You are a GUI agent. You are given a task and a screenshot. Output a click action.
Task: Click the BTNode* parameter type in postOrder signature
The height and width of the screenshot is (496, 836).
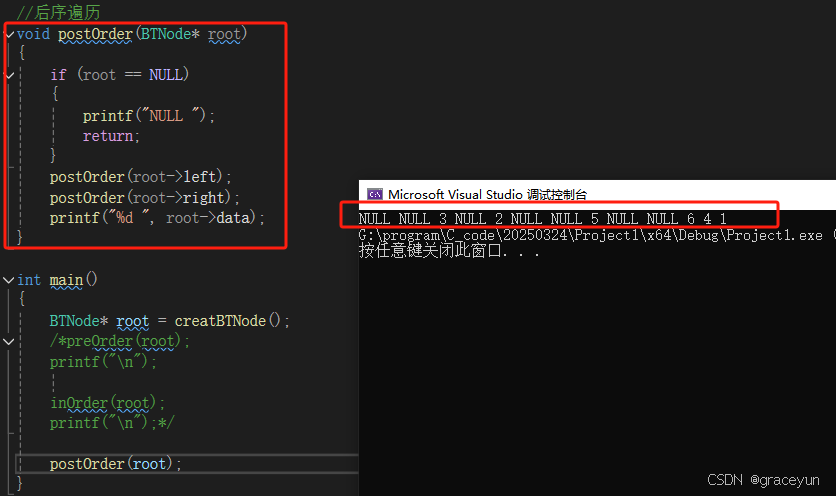[170, 34]
